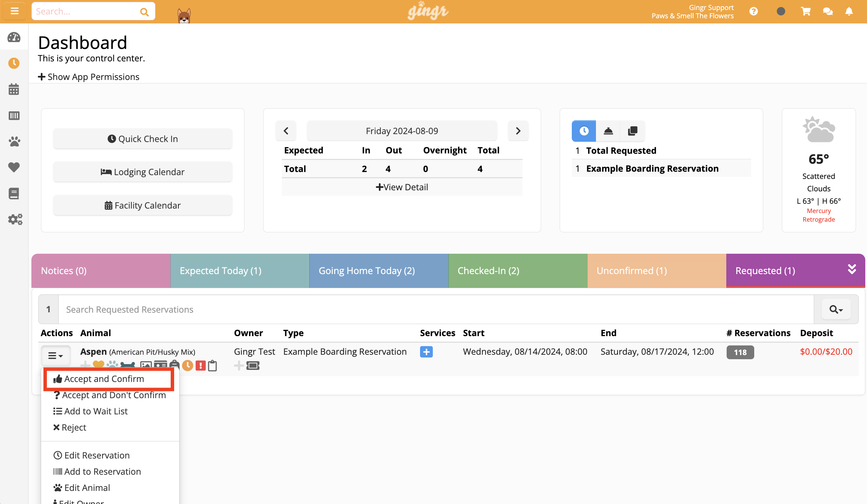Click the gray plus icon under Gingr Test
Viewport: 867px width, 504px height.
point(239,365)
